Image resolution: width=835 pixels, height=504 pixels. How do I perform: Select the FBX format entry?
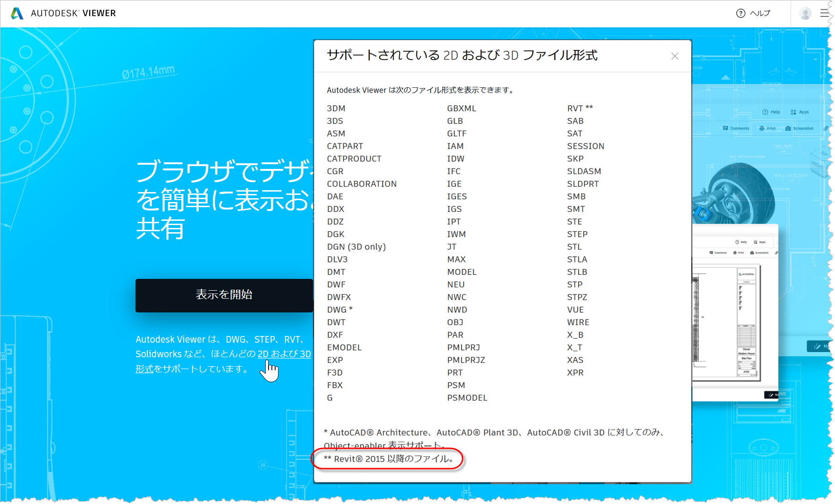335,386
